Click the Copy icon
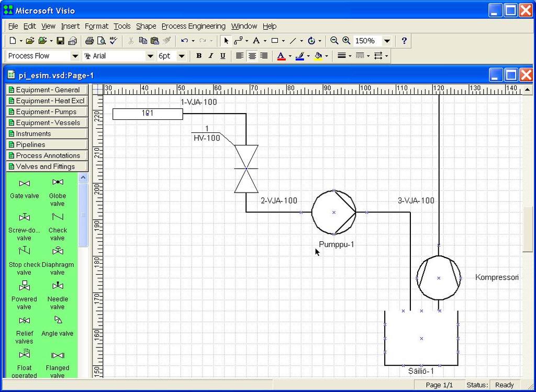Image resolution: width=536 pixels, height=392 pixels. [143, 41]
